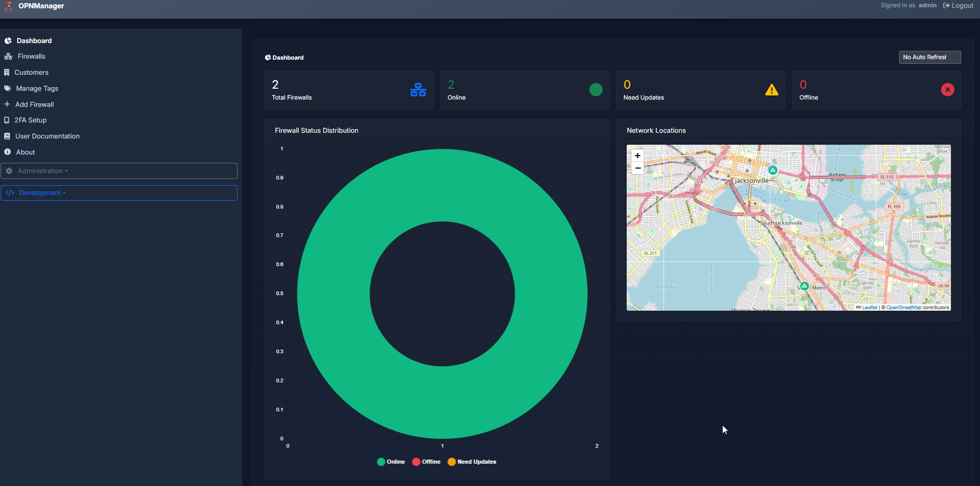
Task: Open the Dashboard menu item
Action: click(34, 40)
